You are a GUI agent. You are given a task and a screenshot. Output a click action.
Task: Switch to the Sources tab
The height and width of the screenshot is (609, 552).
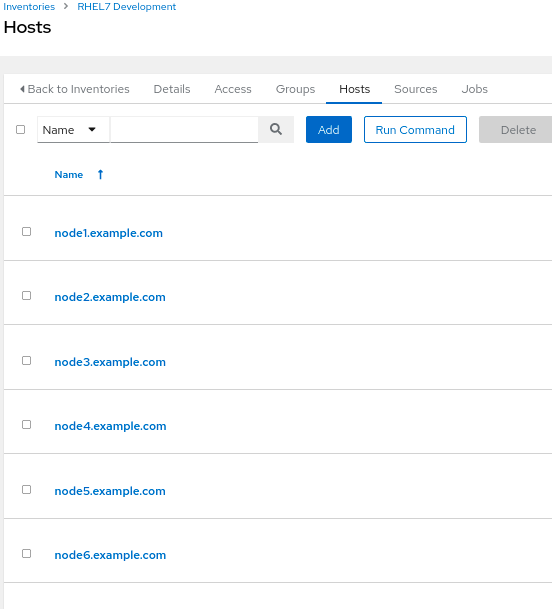tap(416, 89)
